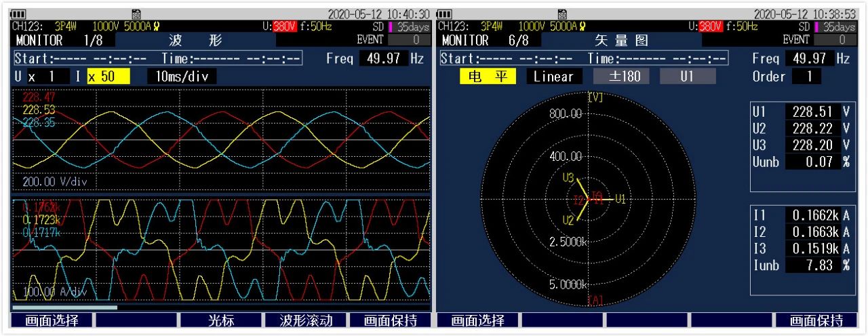This screenshot has width=868, height=336.
Task: Toggle the ±180 phase angle setting
Action: click(621, 77)
